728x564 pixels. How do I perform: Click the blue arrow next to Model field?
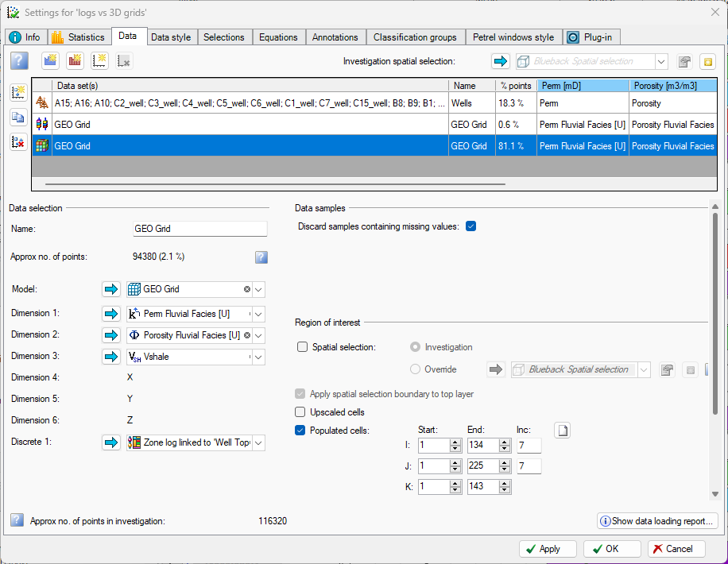pos(111,289)
